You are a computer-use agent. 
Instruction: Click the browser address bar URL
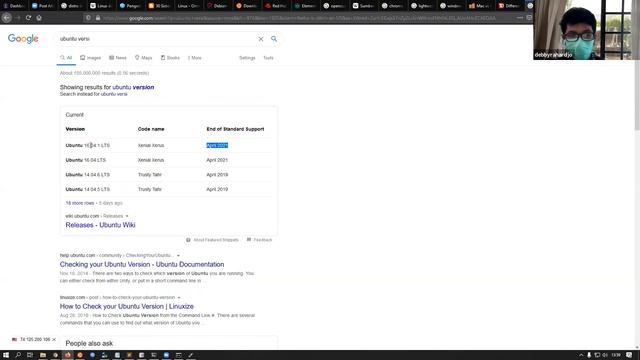tap(300, 18)
